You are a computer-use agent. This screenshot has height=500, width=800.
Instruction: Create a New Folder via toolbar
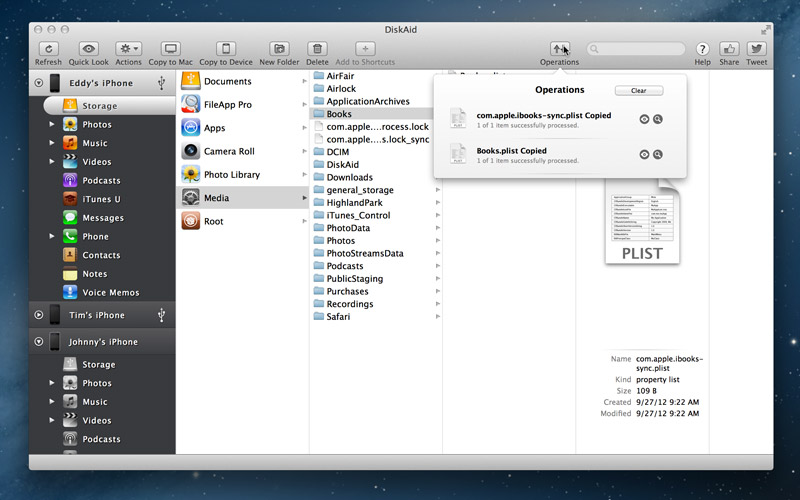click(280, 49)
